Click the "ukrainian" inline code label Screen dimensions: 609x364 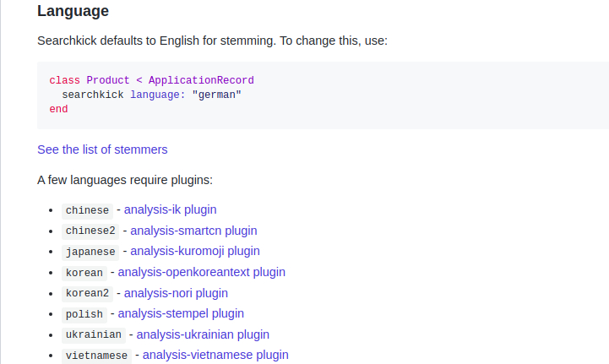pos(94,335)
